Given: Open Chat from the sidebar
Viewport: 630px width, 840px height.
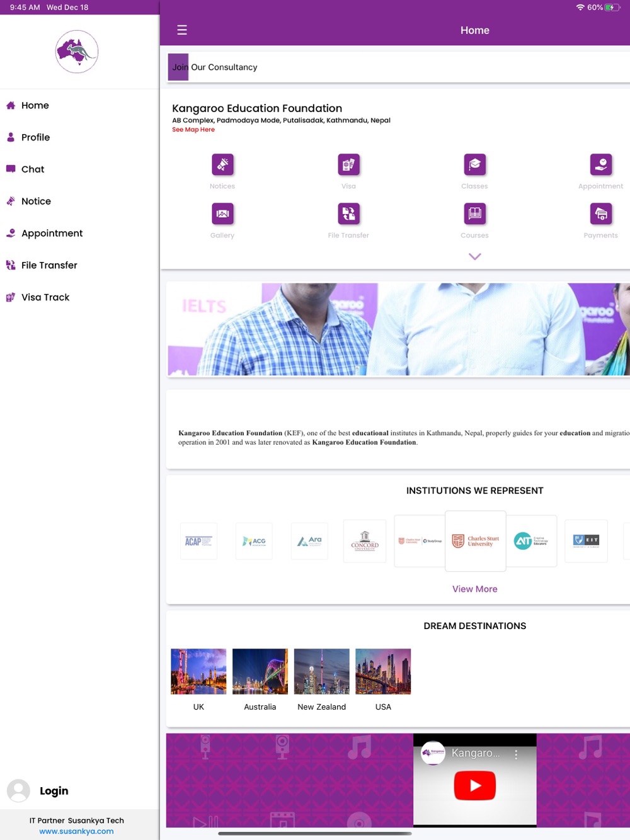Looking at the screenshot, I should pyautogui.click(x=33, y=169).
